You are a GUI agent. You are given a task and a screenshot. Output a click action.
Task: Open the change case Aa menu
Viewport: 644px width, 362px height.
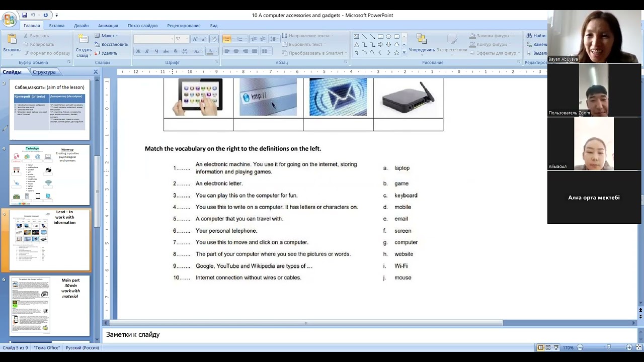click(198, 51)
